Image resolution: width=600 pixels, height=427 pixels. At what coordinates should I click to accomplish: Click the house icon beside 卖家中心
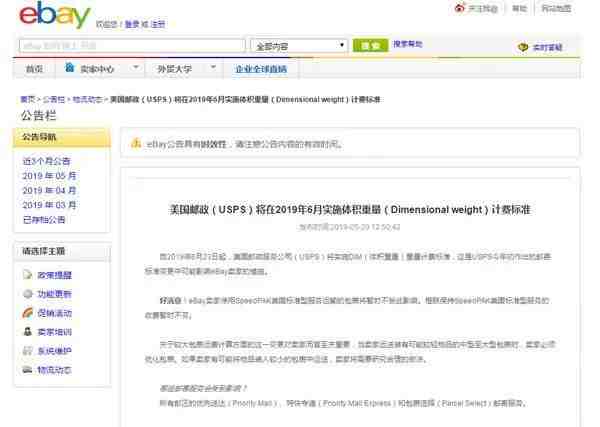pos(69,67)
